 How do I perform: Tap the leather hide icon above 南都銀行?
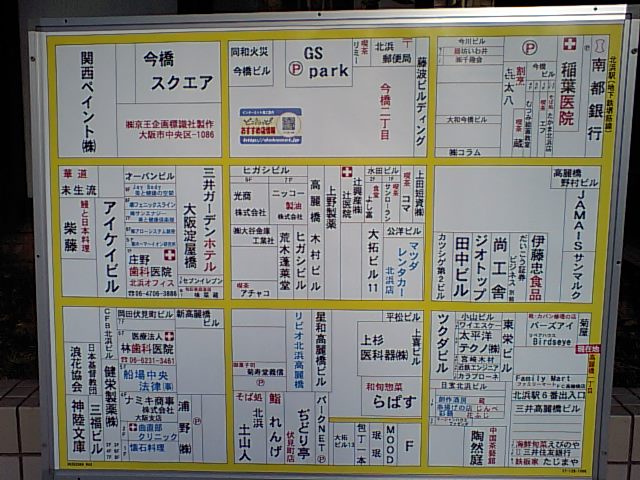tap(598, 45)
